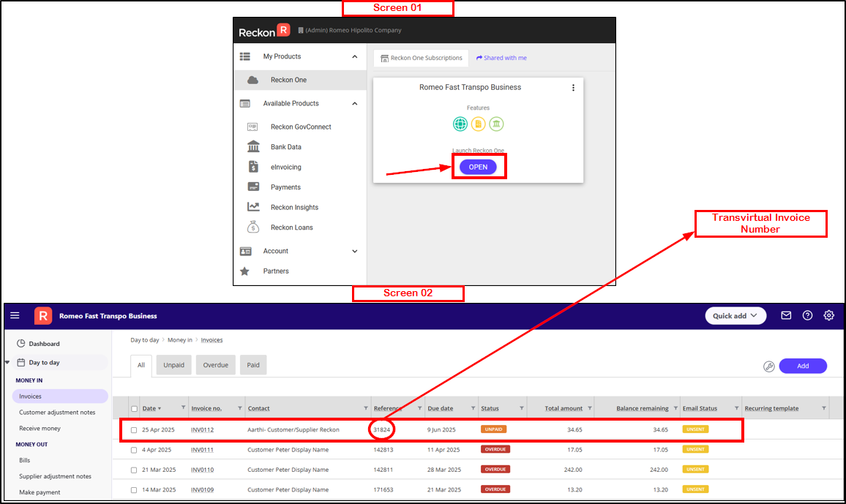This screenshot has width=846, height=504.
Task: Select the Paid invoices tab
Action: tap(253, 365)
